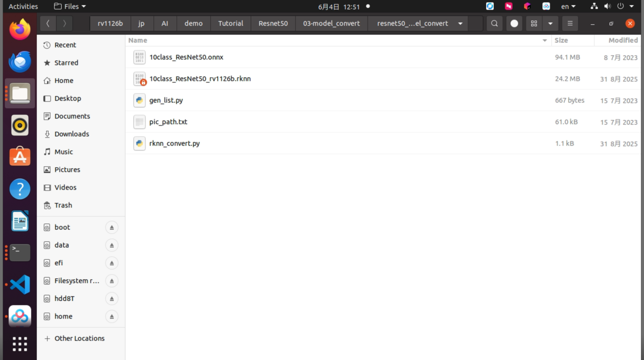
Task: Open the en input source menu
Action: [x=568, y=6]
